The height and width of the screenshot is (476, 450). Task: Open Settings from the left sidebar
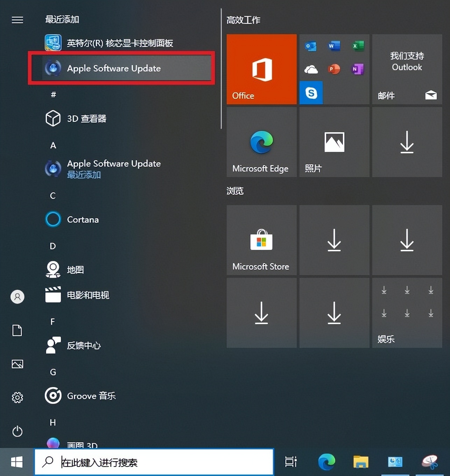point(17,397)
